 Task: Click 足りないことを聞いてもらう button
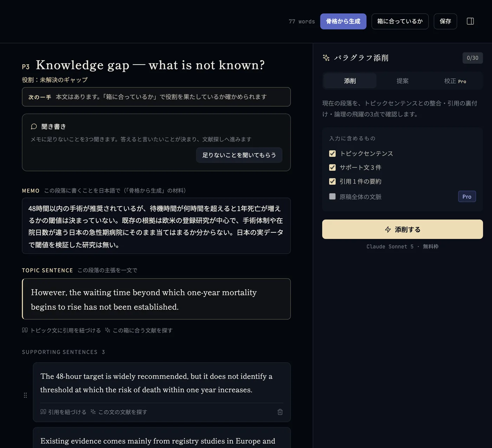tap(239, 155)
